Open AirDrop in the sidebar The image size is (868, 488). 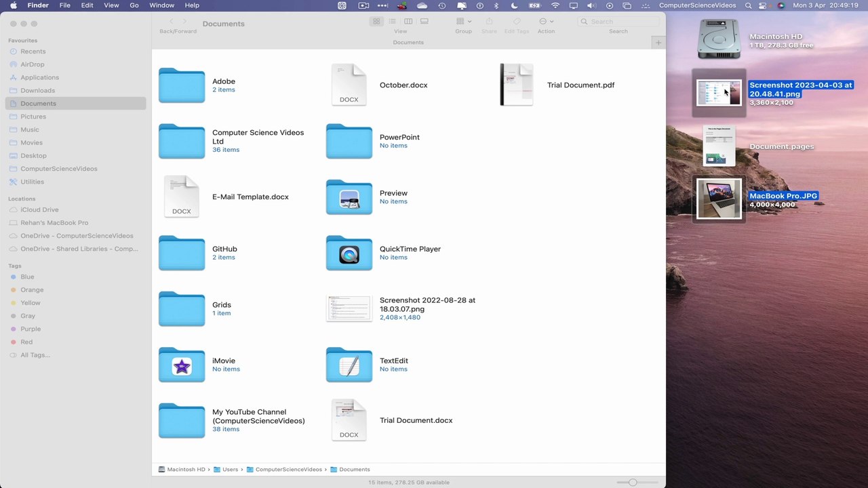point(75,64)
